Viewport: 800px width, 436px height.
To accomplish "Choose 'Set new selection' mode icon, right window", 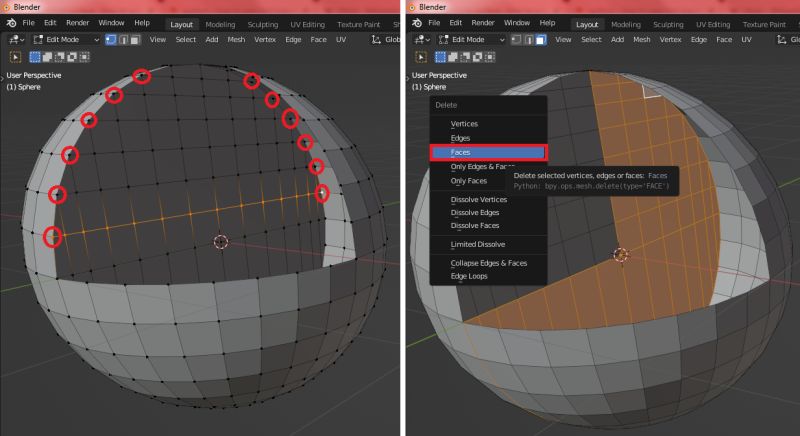I will (440, 57).
